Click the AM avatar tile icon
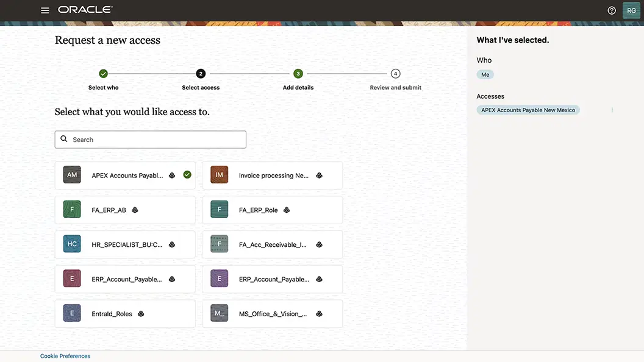The image size is (644, 362). (x=72, y=175)
